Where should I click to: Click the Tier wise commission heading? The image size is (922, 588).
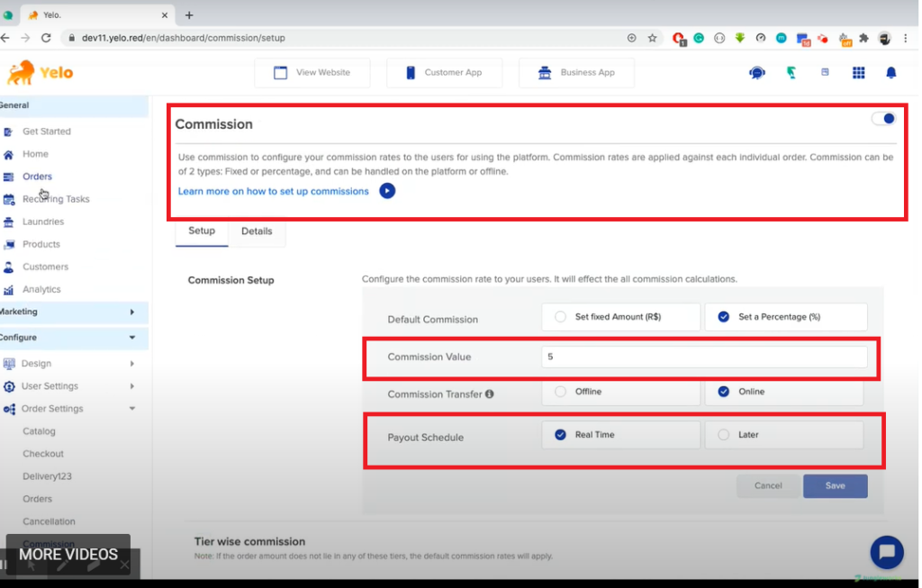click(249, 541)
